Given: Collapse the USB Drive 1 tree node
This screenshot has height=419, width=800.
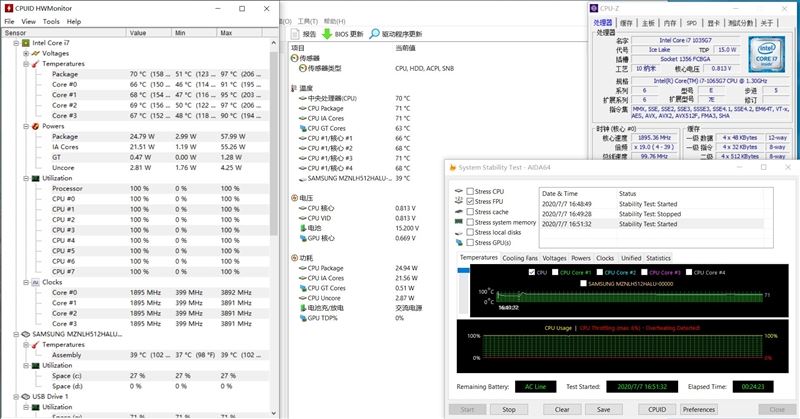Looking at the screenshot, I should pyautogui.click(x=16, y=397).
